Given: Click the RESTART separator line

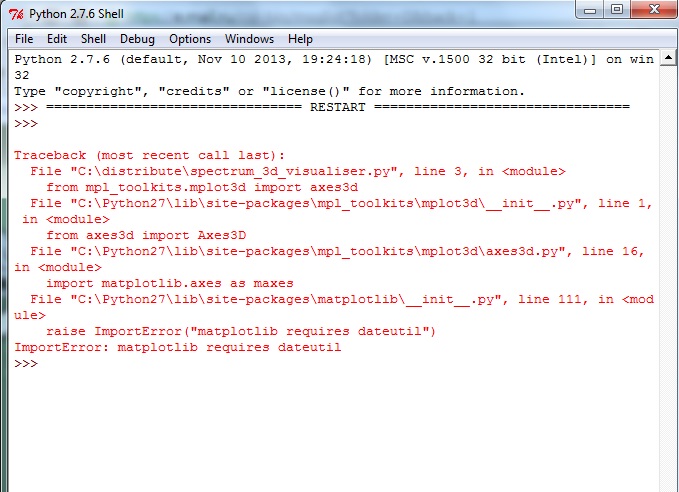Looking at the screenshot, I should click(322, 107).
